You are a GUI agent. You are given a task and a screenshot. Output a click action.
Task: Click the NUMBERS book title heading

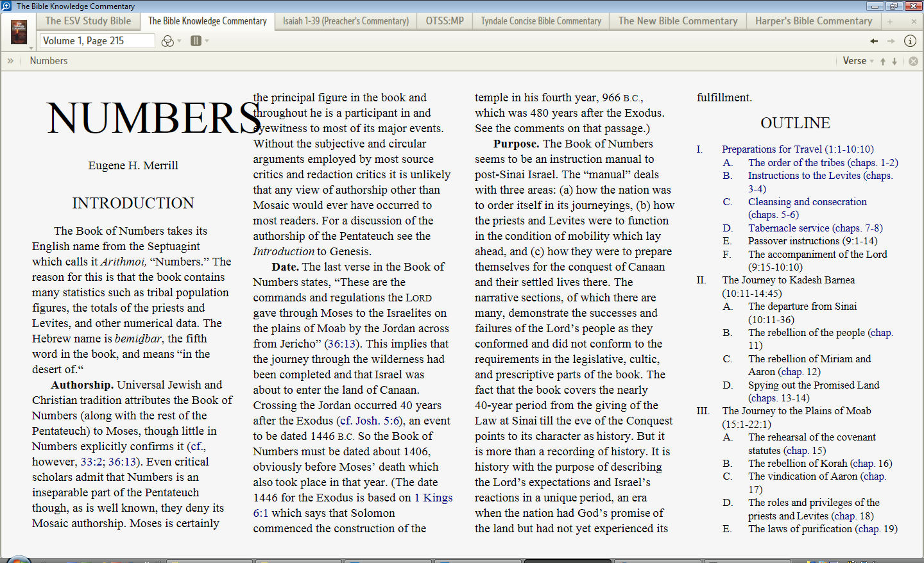pyautogui.click(x=154, y=118)
